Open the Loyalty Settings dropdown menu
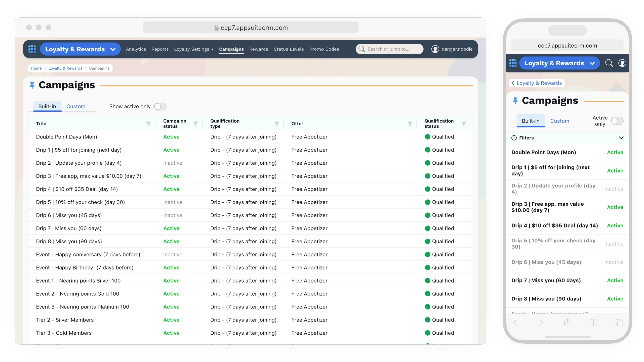 [193, 49]
